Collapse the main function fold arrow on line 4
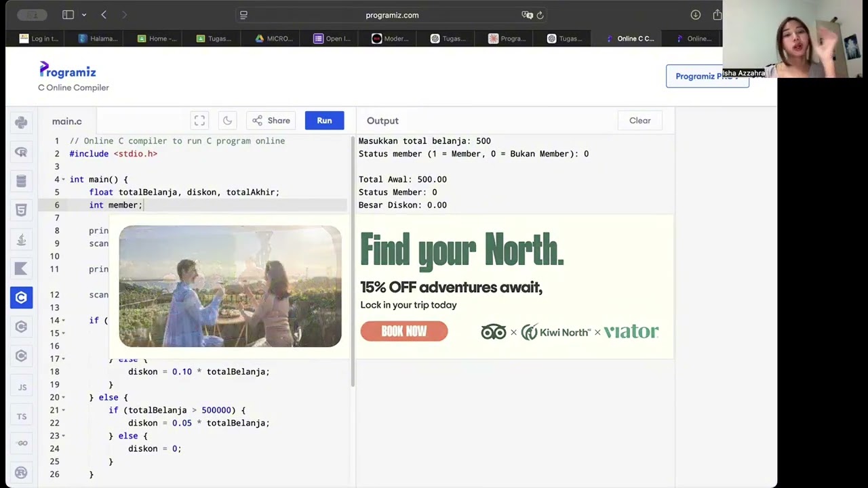This screenshot has width=868, height=488. click(63, 180)
